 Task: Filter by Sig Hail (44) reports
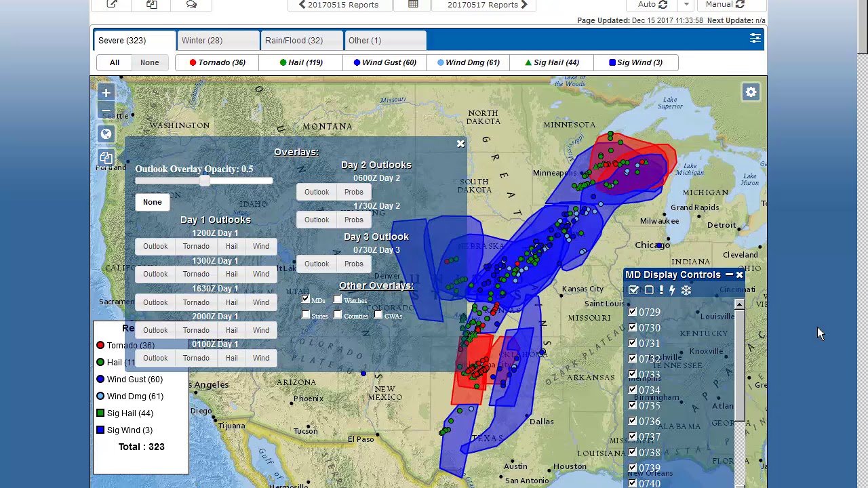tap(551, 62)
